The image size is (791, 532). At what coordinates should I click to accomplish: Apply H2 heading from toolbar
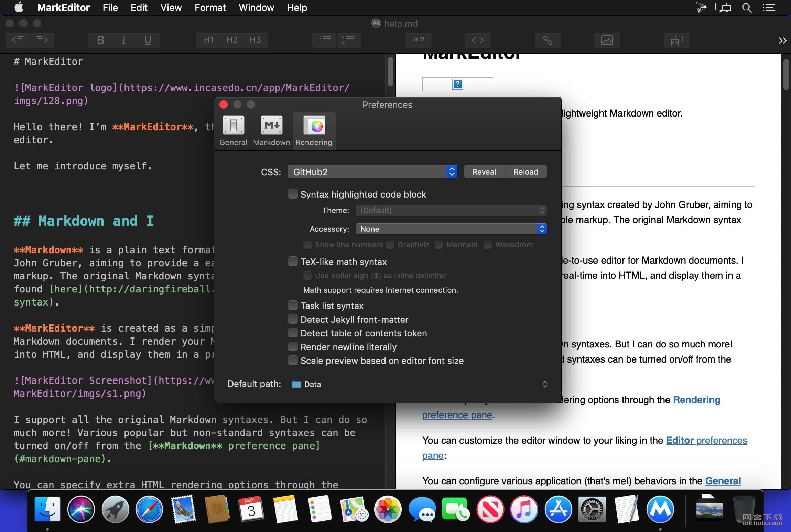click(232, 40)
